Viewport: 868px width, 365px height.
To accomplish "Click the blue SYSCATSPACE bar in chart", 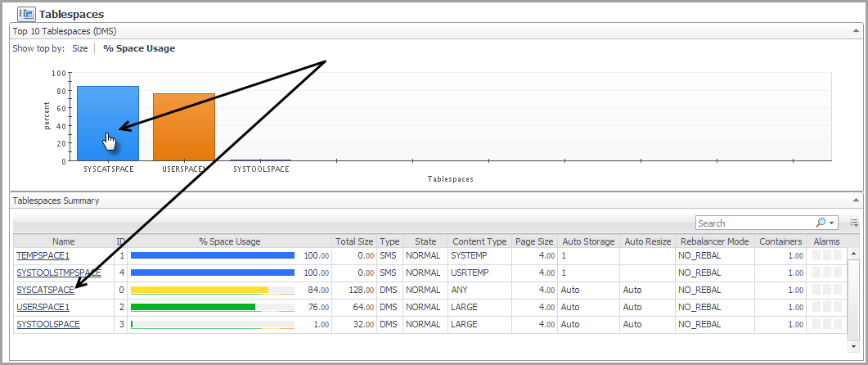I will 108,123.
